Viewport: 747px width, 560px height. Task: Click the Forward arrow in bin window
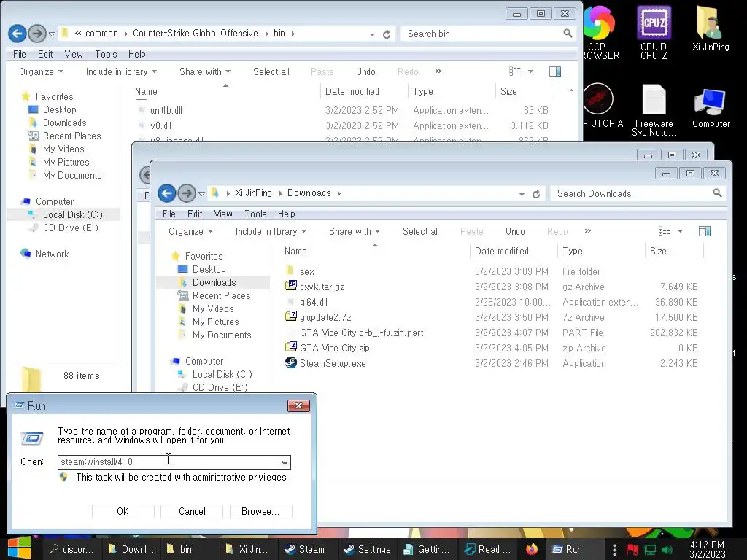[37, 34]
